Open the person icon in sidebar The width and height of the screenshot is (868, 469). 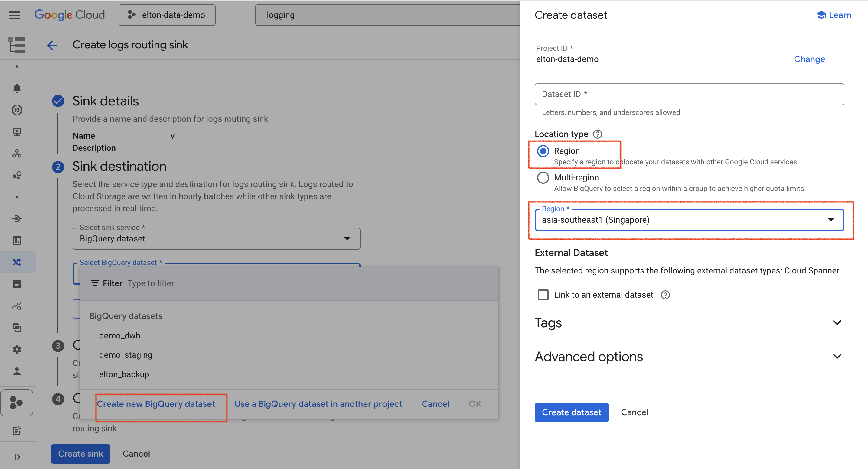17,371
